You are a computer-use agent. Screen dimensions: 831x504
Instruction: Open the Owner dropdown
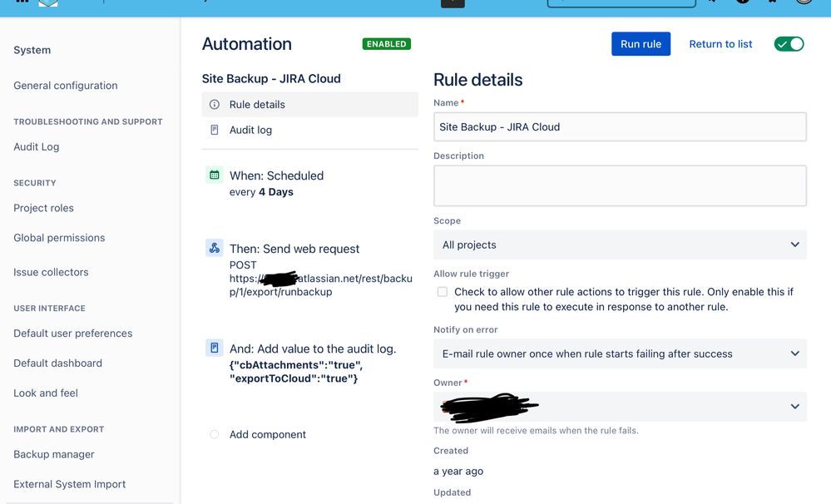point(620,407)
